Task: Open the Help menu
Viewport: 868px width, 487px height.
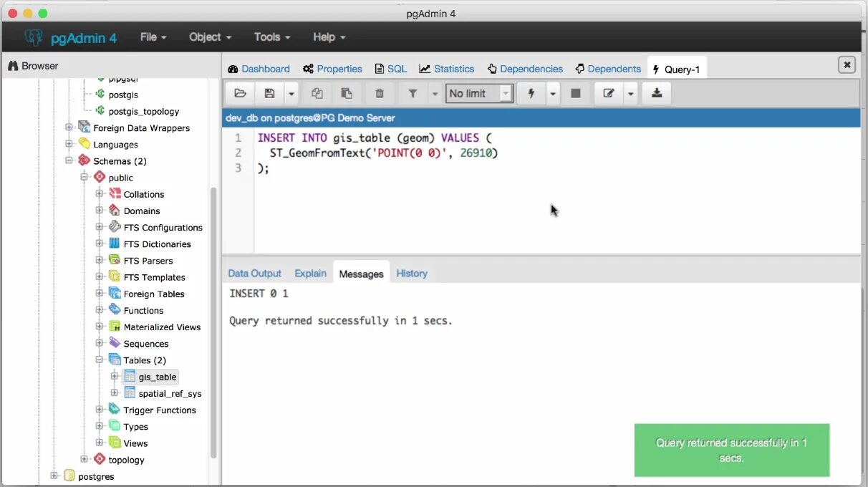Action: [x=329, y=37]
